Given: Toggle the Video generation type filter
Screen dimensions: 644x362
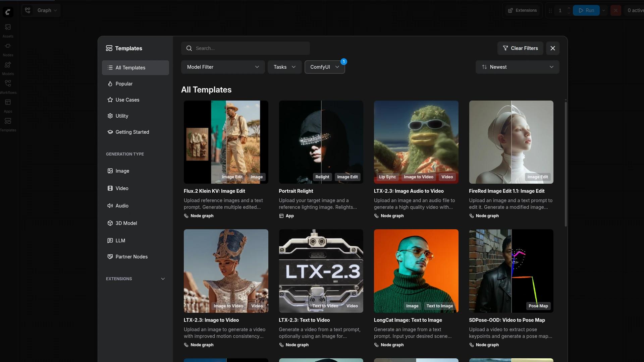Looking at the screenshot, I should pos(121,188).
